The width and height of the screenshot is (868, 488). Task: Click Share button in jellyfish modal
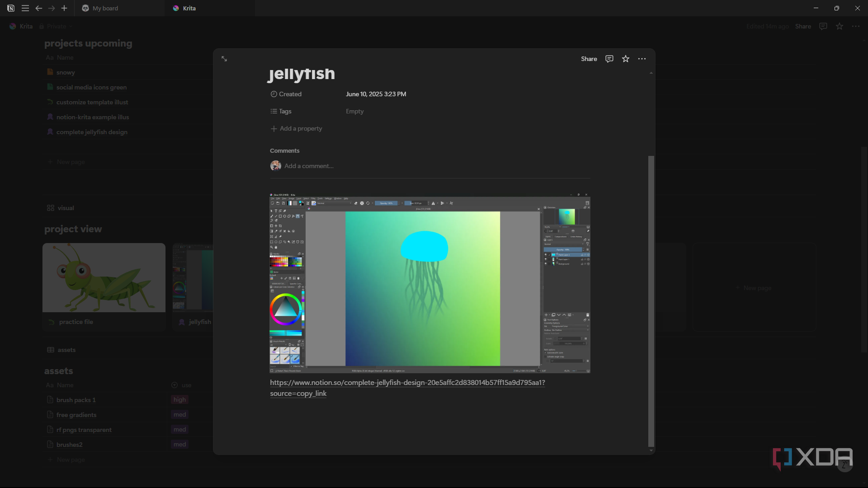point(589,59)
